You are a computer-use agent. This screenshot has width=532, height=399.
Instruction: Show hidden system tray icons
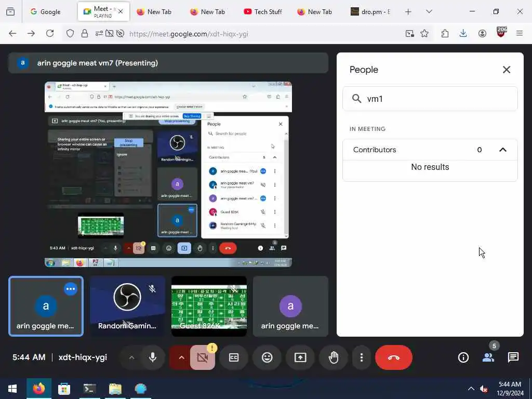click(471, 389)
